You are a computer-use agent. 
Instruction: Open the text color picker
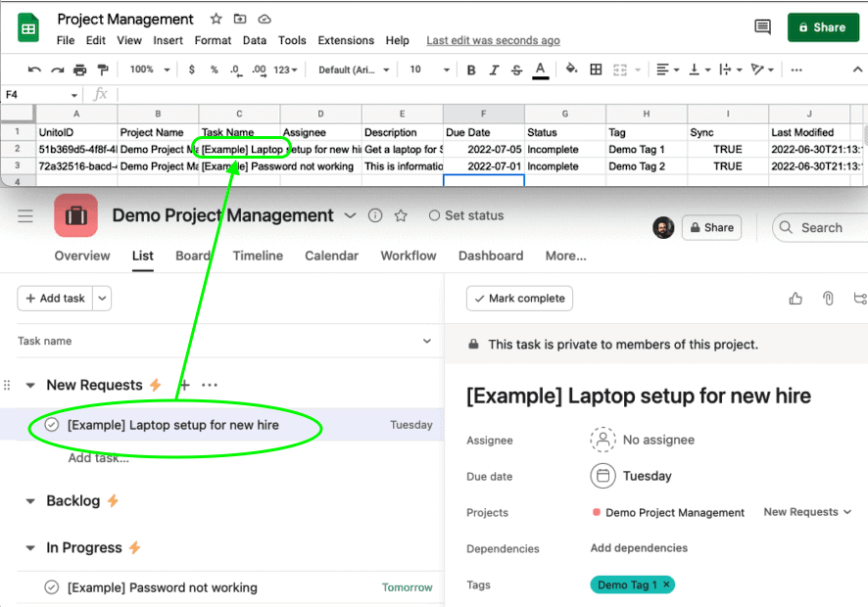click(540, 70)
